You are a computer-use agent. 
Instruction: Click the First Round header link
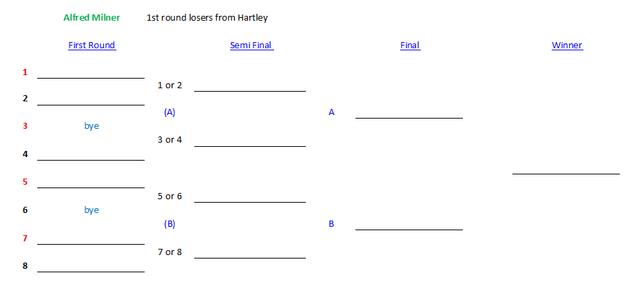92,45
